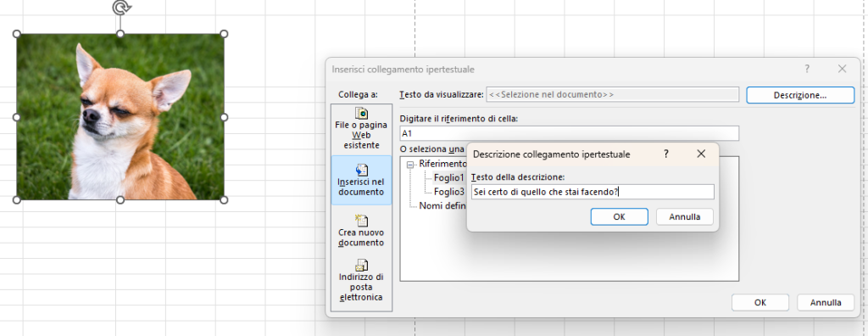Click the Descrizione... button
The image size is (868, 336).
[x=800, y=95]
